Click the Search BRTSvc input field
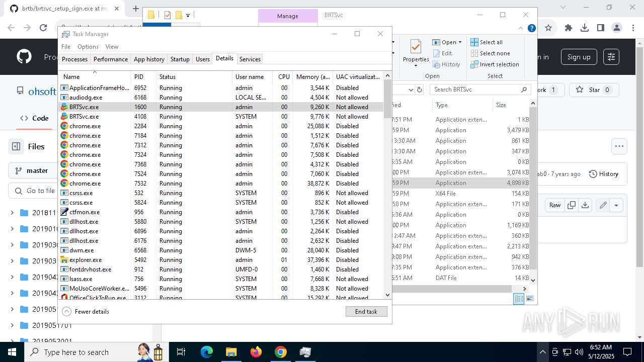The image size is (644, 362). pos(480,89)
